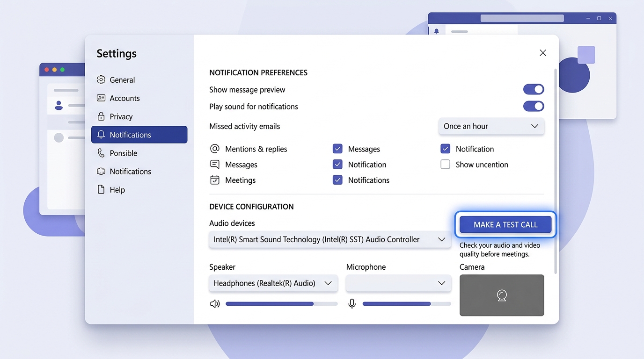This screenshot has height=359, width=644.
Task: Click the microphone icon below Microphone dropdown
Action: click(x=352, y=304)
